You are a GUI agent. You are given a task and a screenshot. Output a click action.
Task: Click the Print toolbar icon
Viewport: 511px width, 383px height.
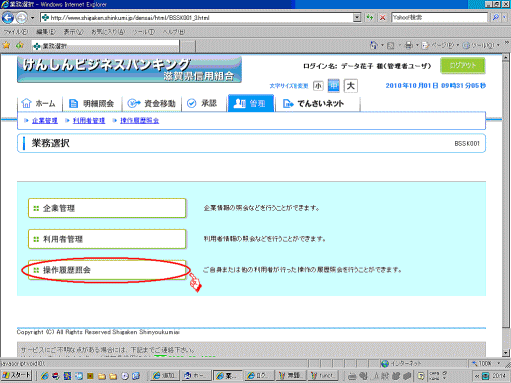[x=409, y=45]
